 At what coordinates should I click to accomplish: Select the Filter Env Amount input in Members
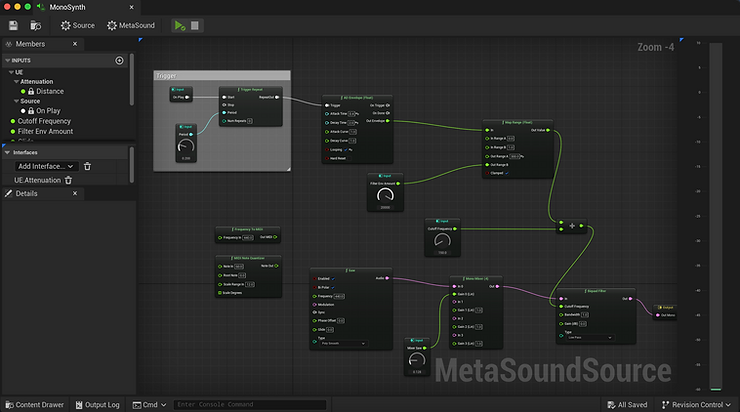coord(45,131)
